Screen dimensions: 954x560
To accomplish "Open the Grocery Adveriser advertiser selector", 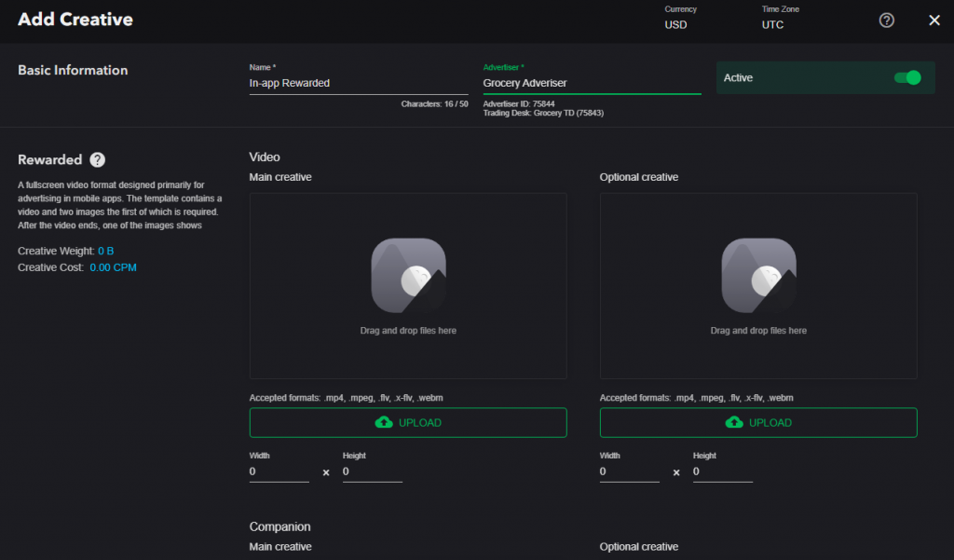I will pos(592,83).
